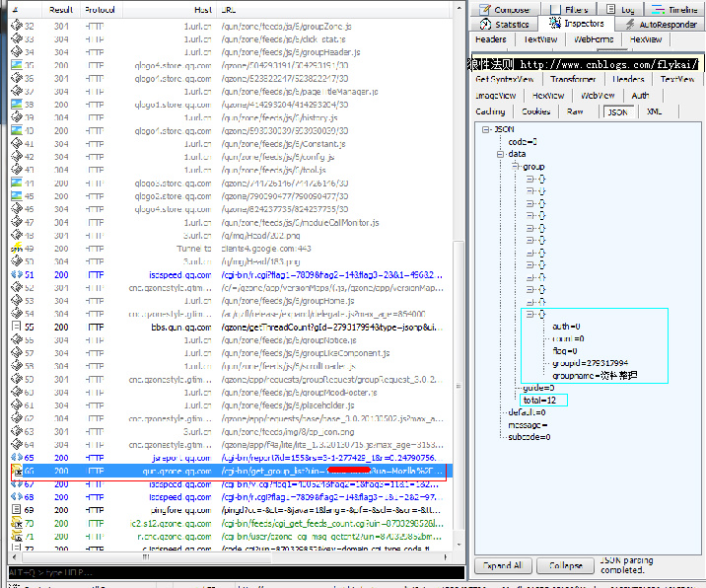Screen dimensions: 706x588
Task: Select the JSON response tab
Action: coord(617,111)
